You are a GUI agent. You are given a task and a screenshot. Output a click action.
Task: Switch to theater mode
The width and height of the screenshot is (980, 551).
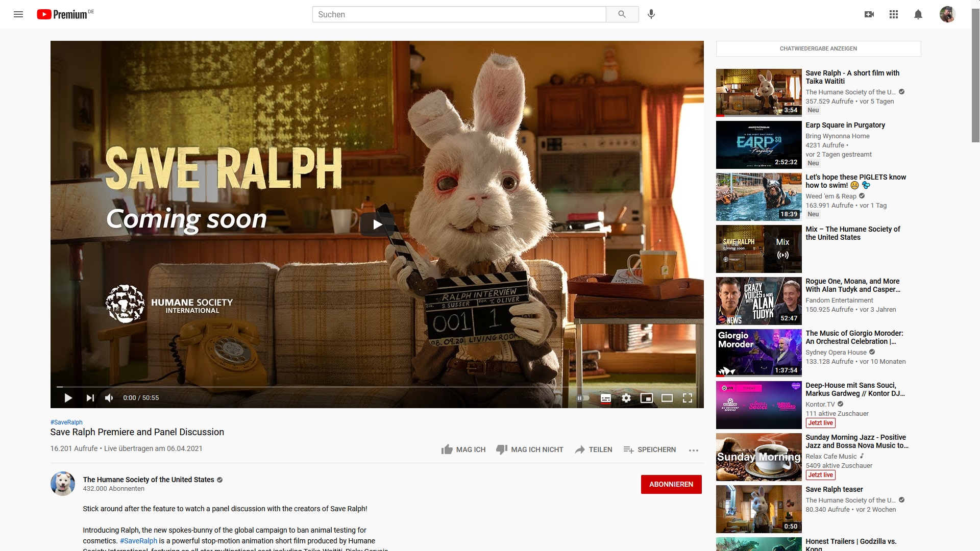(x=667, y=398)
